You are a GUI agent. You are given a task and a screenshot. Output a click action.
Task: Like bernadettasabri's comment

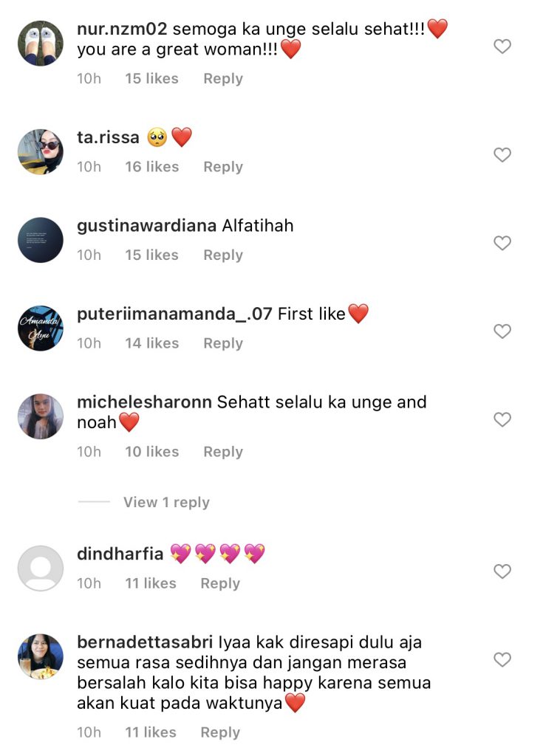pyautogui.click(x=502, y=659)
